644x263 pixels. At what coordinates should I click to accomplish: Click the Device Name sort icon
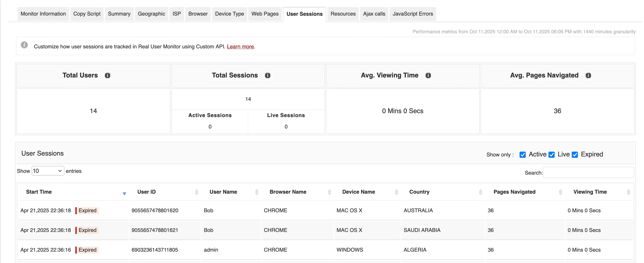396,192
